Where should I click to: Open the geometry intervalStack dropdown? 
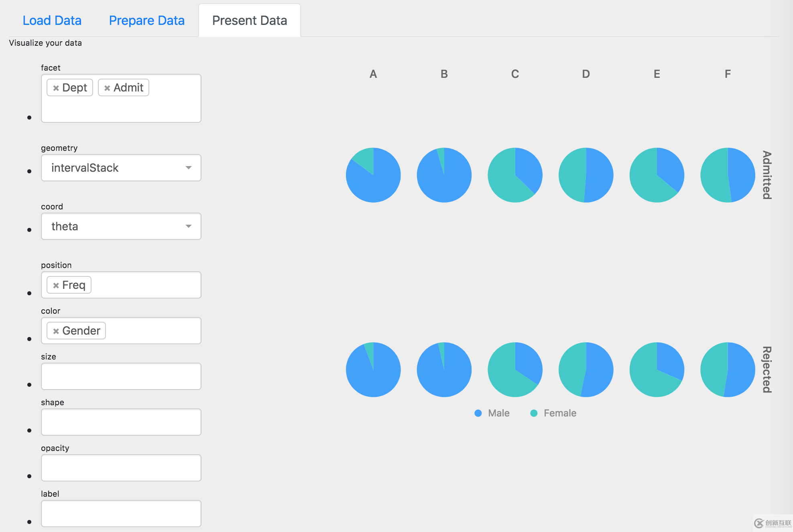(x=121, y=168)
